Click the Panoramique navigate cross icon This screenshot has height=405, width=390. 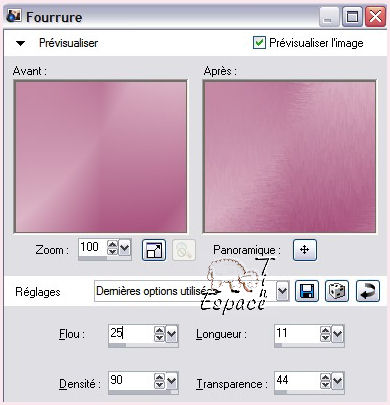tap(305, 250)
